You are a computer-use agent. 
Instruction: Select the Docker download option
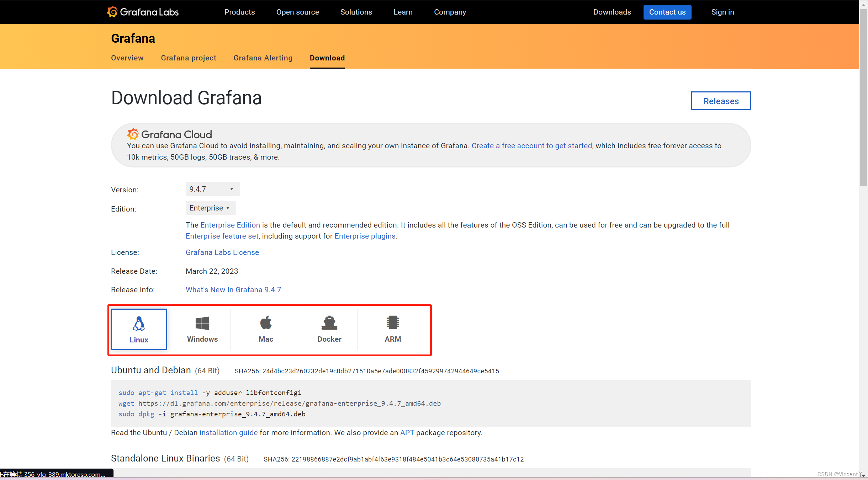pyautogui.click(x=329, y=329)
